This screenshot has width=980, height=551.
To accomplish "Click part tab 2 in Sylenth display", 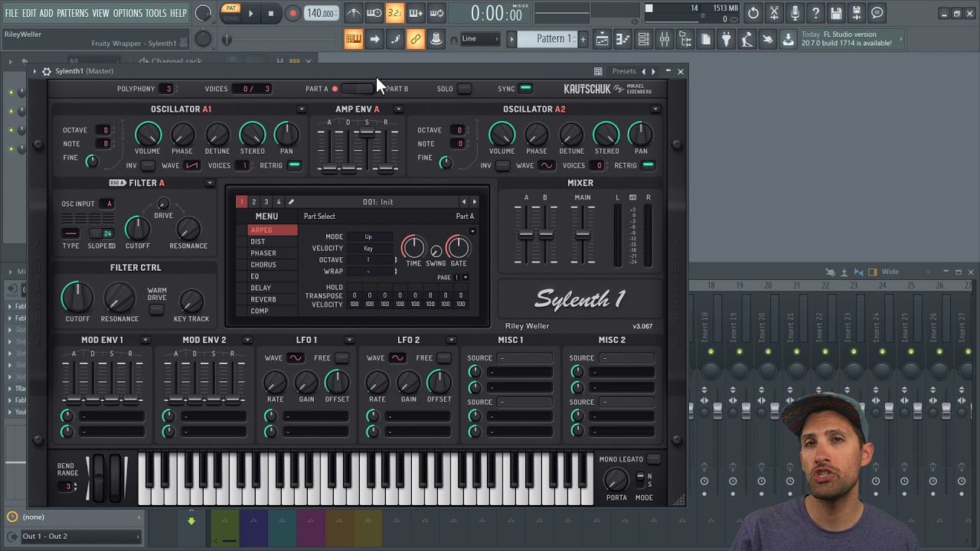I will (254, 202).
